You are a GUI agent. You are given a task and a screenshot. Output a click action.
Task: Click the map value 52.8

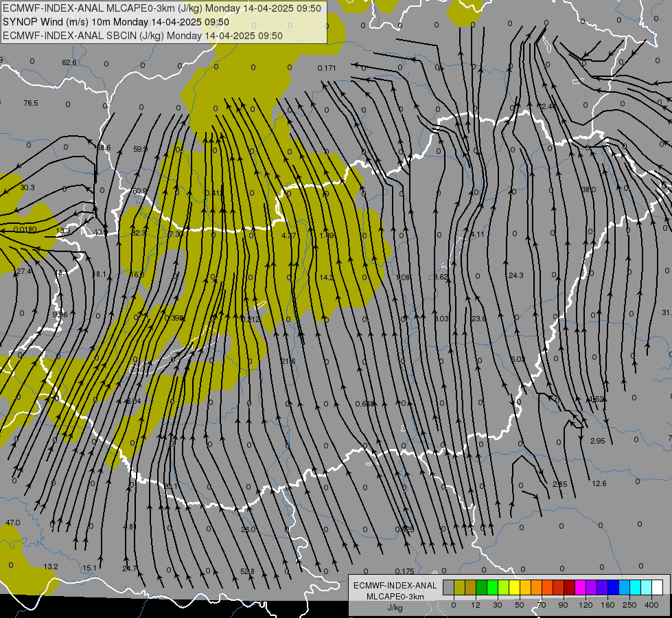(247, 571)
